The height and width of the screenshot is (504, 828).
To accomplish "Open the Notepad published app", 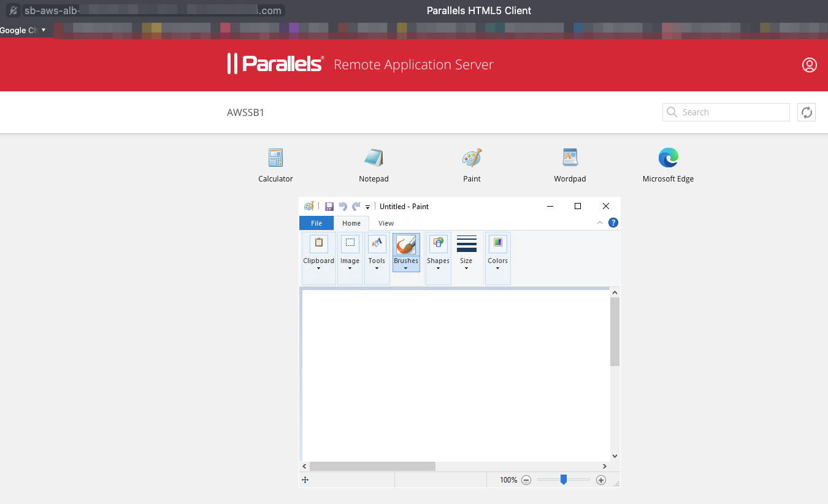I will click(x=374, y=158).
